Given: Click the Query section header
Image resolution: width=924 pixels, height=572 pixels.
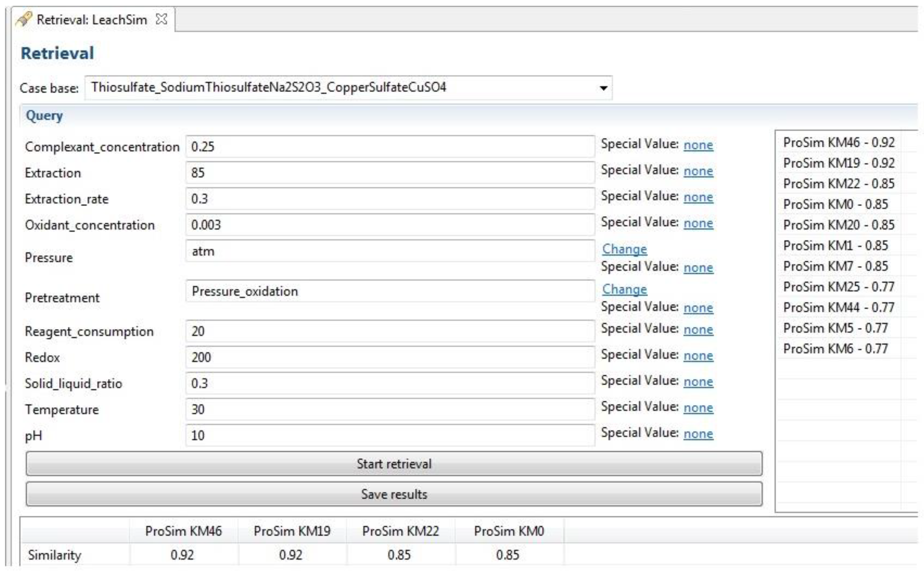Looking at the screenshot, I should (x=44, y=115).
